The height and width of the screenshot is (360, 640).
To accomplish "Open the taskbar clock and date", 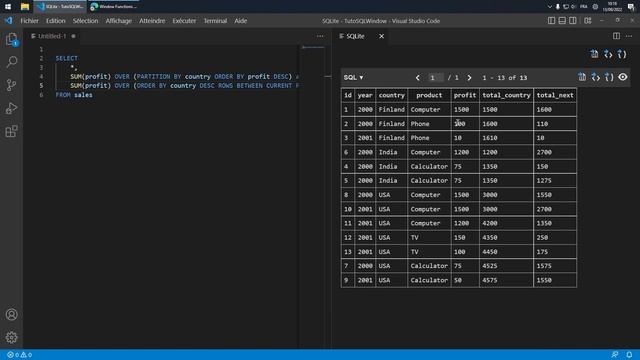I will [x=612, y=7].
